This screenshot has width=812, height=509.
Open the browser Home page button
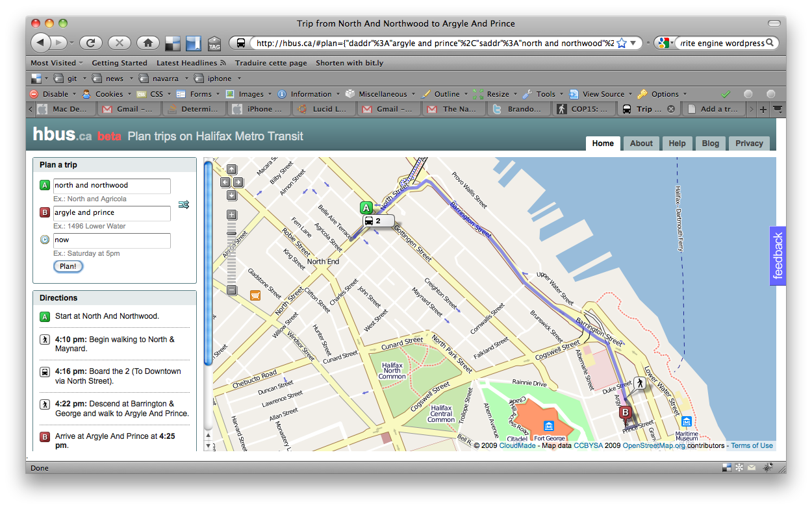(148, 43)
